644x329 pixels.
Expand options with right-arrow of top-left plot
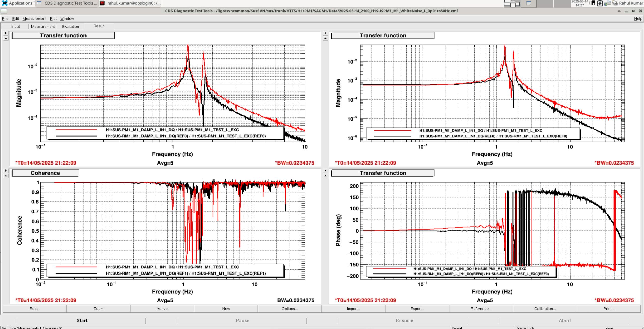(6, 33)
